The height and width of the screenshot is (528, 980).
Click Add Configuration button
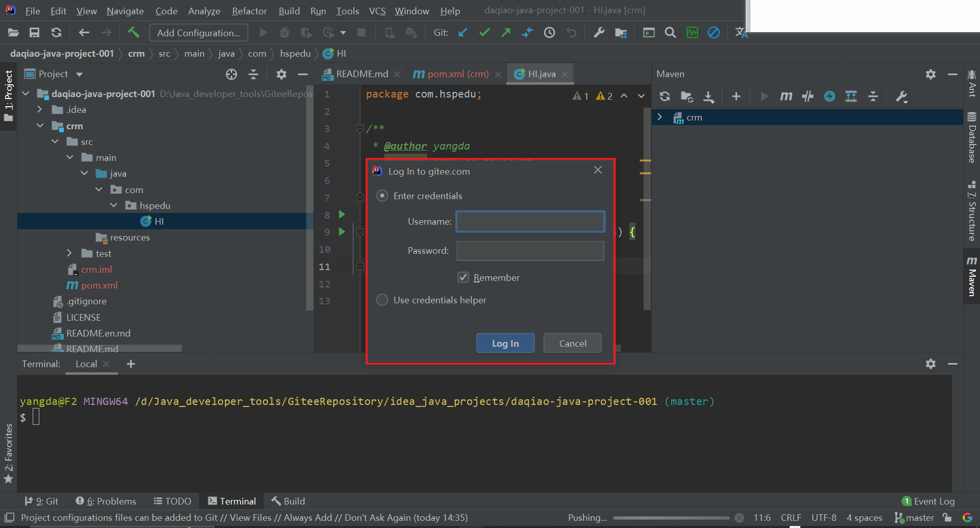(x=199, y=33)
